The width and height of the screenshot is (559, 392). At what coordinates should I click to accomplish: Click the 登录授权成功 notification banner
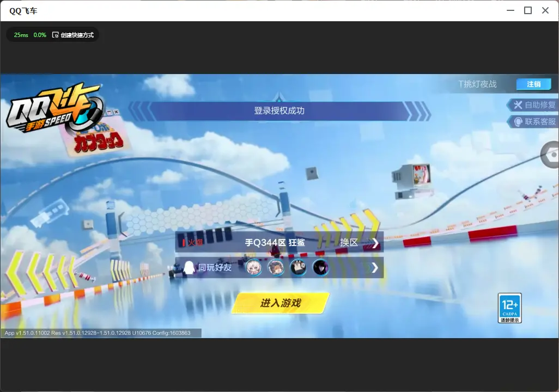tap(279, 111)
